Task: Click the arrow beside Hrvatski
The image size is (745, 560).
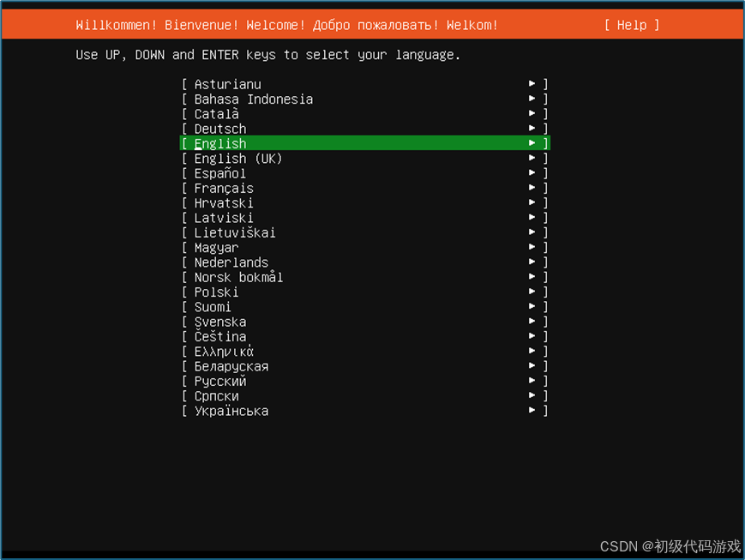Action: [x=532, y=202]
